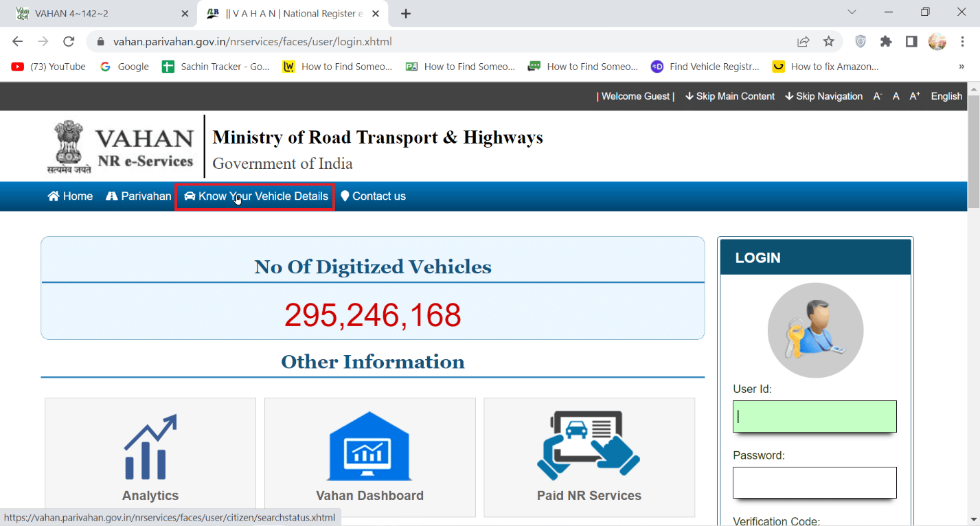Open the new tab plus button
The image size is (980, 526).
[x=406, y=14]
